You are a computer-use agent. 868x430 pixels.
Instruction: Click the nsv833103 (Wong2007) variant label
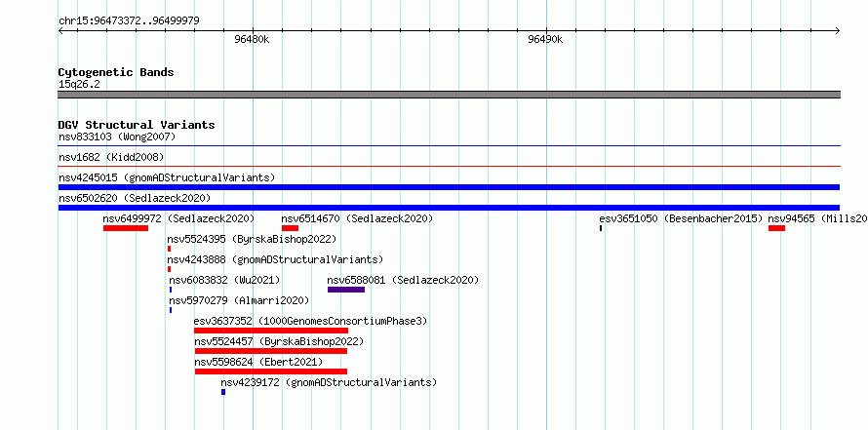(117, 137)
